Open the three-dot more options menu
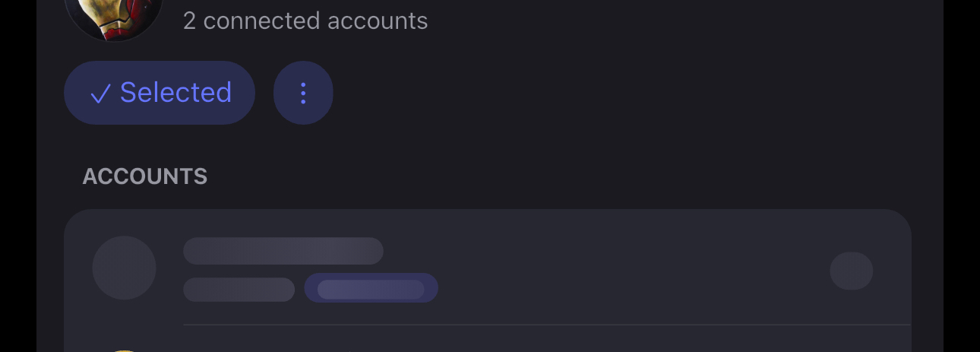Viewport: 980px width, 352px height. [303, 93]
